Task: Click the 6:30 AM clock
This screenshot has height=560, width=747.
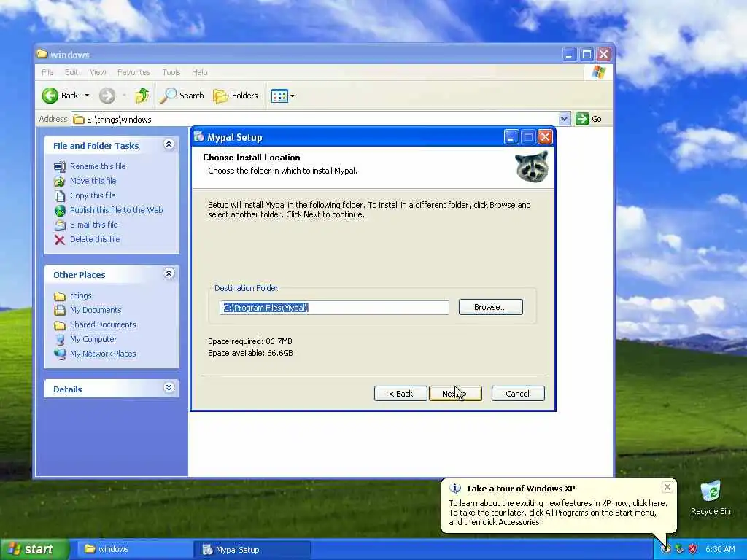Action: click(x=720, y=549)
